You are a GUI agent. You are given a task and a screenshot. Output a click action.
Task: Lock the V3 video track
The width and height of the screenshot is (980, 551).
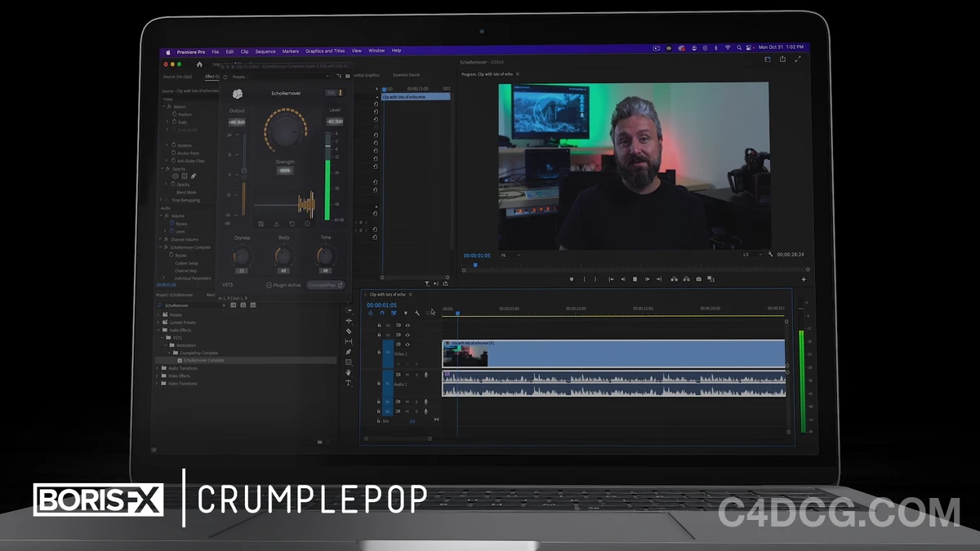coord(380,325)
